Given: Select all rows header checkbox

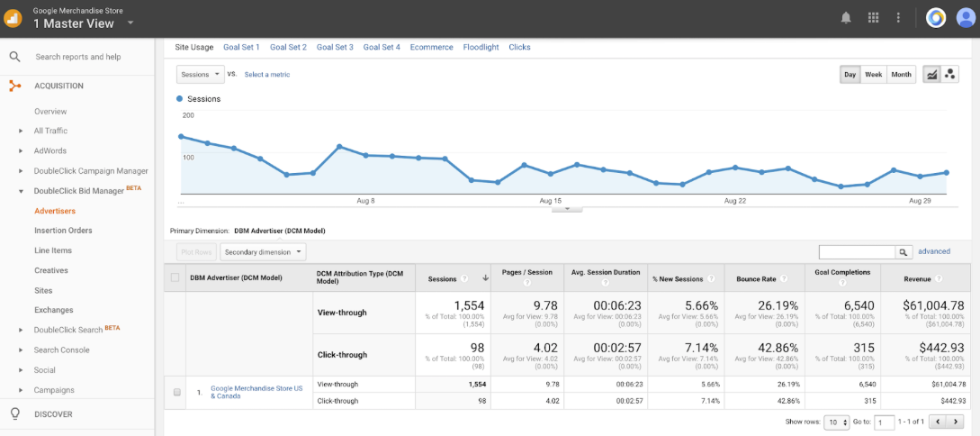Looking at the screenshot, I should click(175, 277).
